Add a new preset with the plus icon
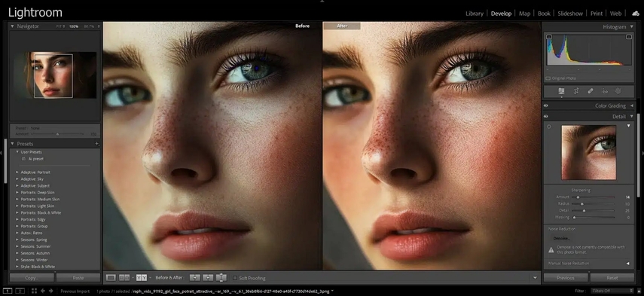Screen dimensions: 644x296 pyautogui.click(x=97, y=144)
